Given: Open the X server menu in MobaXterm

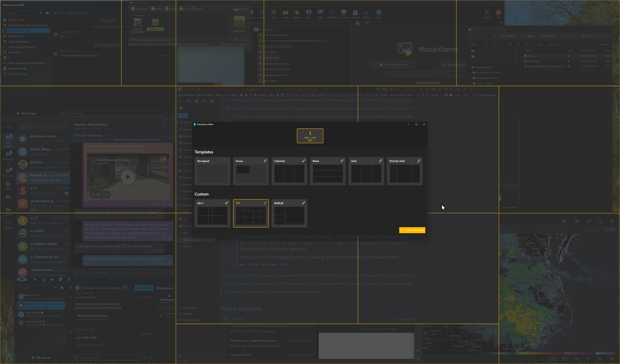Looking at the screenshot, I should tap(275, 7).
